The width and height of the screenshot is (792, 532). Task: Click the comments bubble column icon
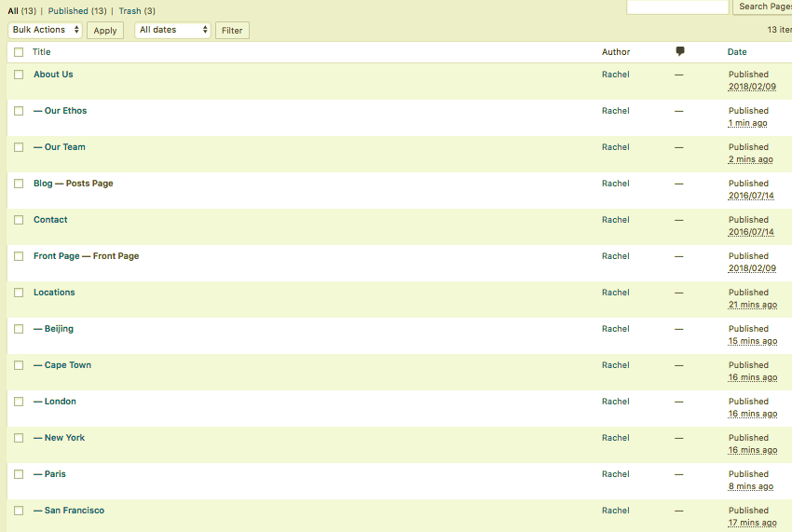680,51
